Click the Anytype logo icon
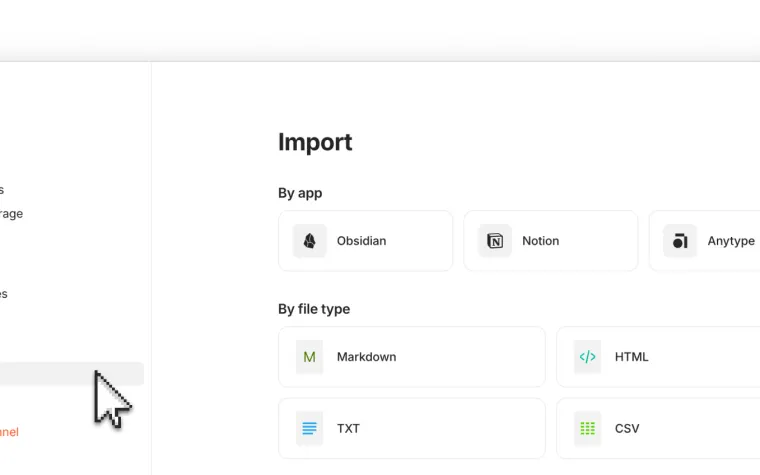The width and height of the screenshot is (760, 475). tap(680, 241)
